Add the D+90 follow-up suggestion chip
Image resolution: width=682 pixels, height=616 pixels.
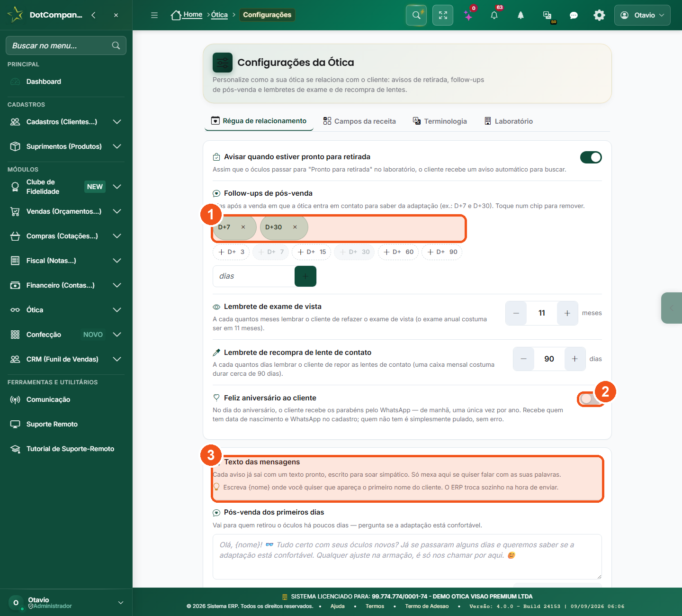point(442,252)
